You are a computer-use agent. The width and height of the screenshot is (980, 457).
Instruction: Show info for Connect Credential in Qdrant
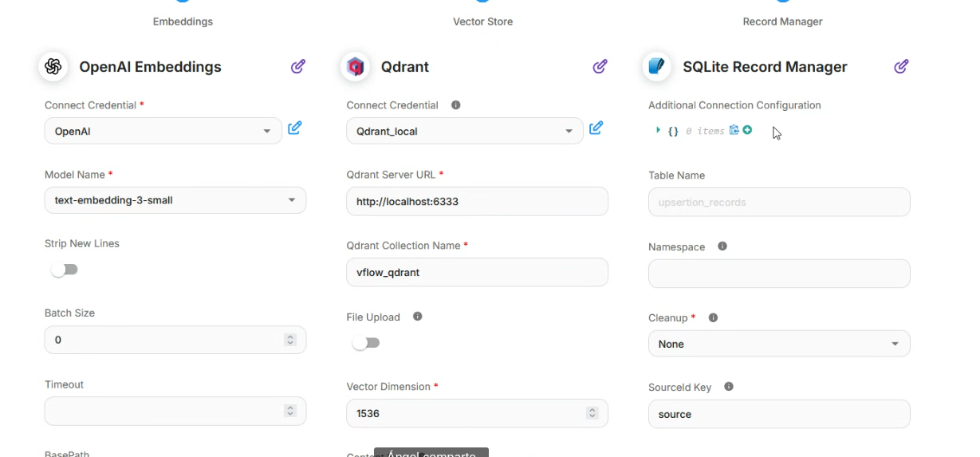456,104
